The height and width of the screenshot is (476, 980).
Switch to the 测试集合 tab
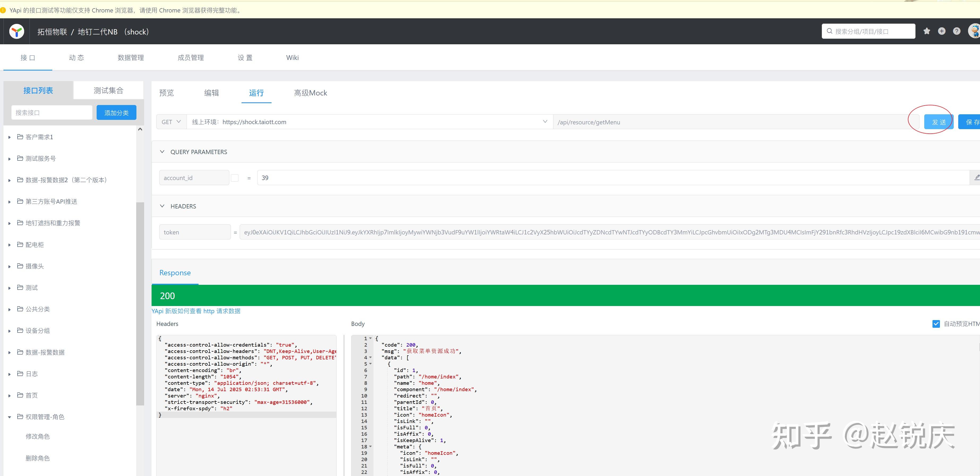pos(108,90)
